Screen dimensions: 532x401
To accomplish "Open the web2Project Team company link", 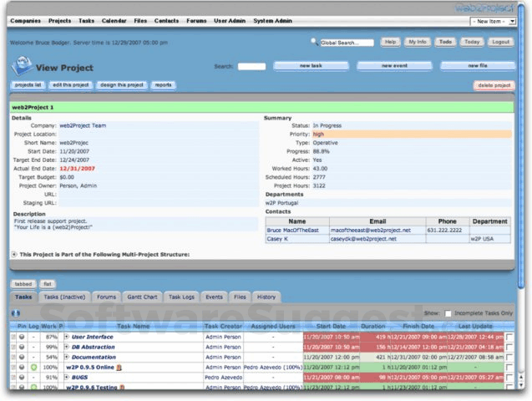I will [x=83, y=125].
